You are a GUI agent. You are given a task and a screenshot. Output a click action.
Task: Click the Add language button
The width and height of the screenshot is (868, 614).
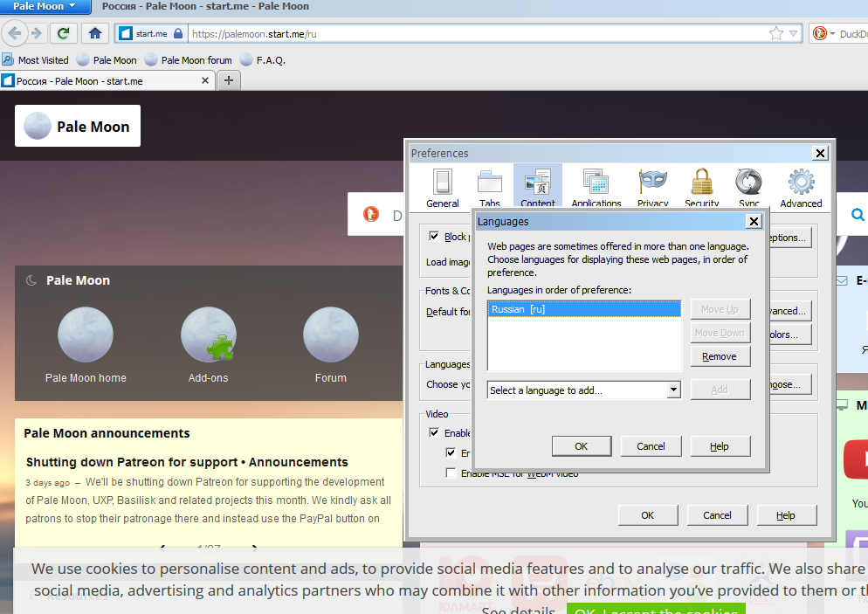(720, 390)
